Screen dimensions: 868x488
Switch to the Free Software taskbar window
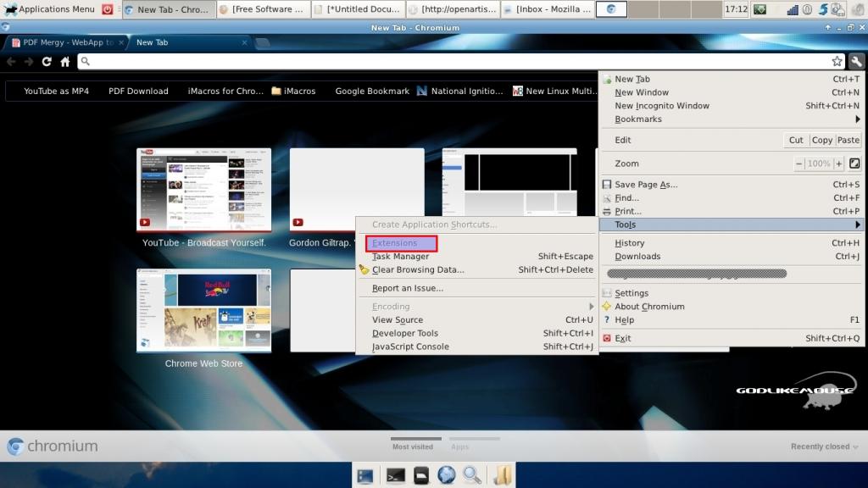[x=263, y=9]
